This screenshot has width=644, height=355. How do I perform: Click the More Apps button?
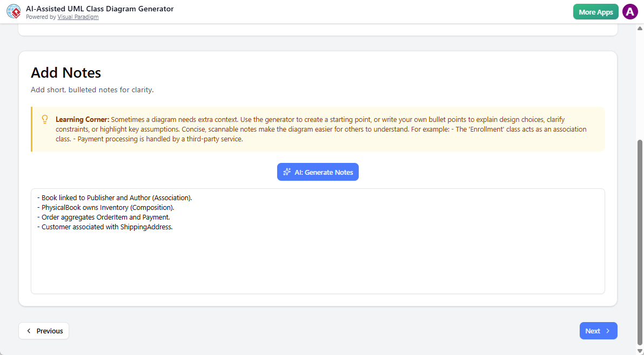(595, 11)
